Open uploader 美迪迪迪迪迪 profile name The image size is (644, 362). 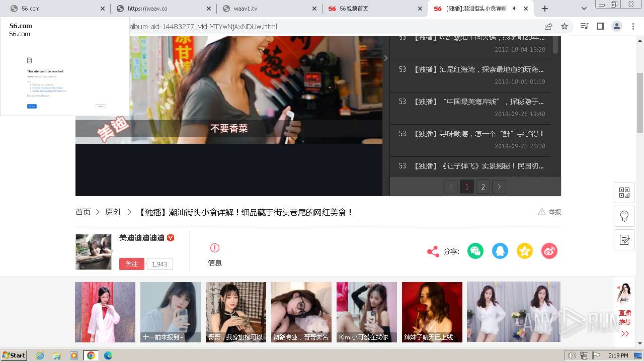(142, 237)
